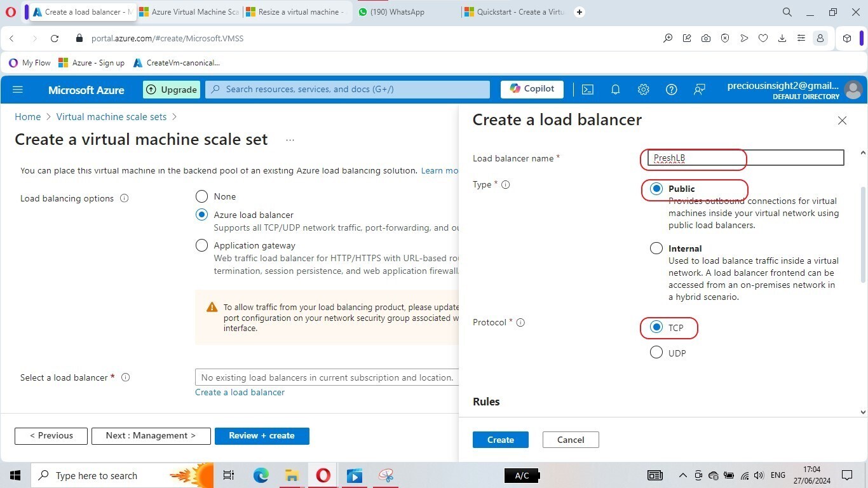Open the Azure feedback icon

699,90
